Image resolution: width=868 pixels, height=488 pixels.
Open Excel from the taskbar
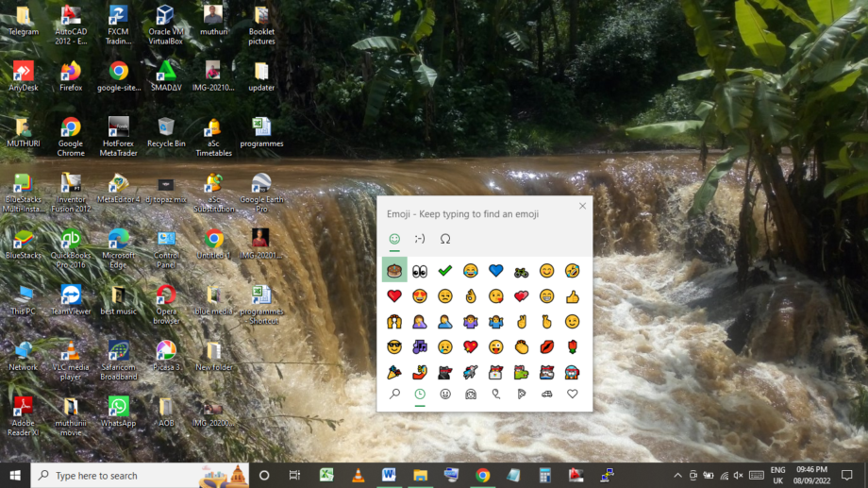tap(326, 476)
